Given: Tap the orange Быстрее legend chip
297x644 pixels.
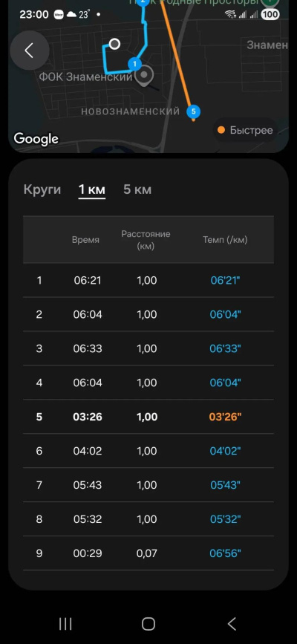Looking at the screenshot, I should click(x=244, y=130).
